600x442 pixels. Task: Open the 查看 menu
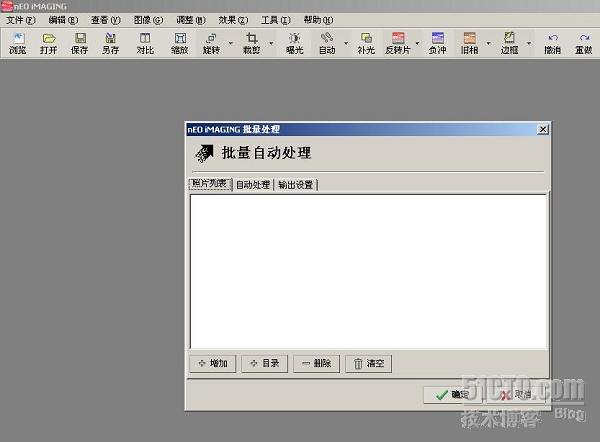(x=106, y=20)
